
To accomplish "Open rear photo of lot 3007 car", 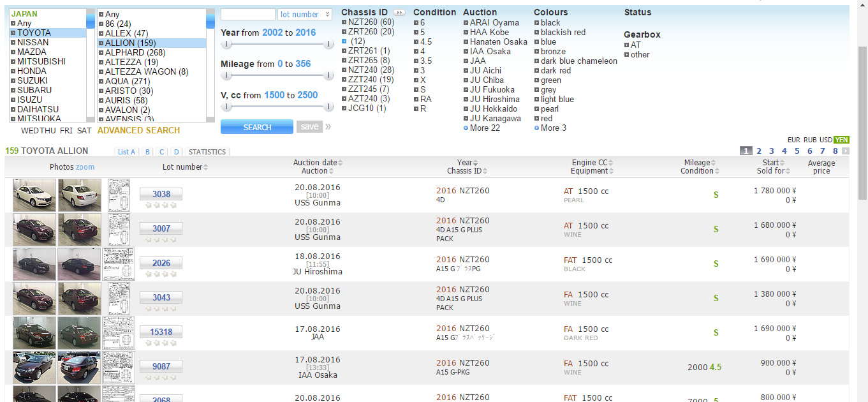I will (x=80, y=229).
